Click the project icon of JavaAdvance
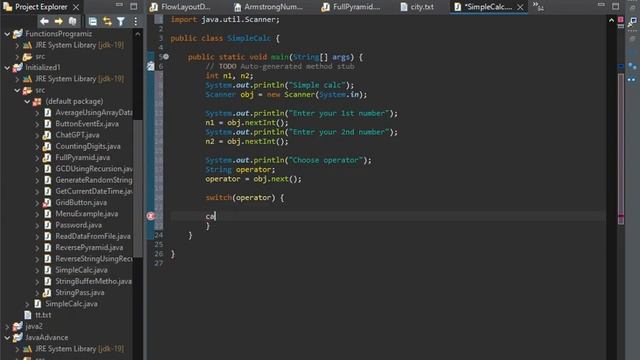 coord(18,338)
